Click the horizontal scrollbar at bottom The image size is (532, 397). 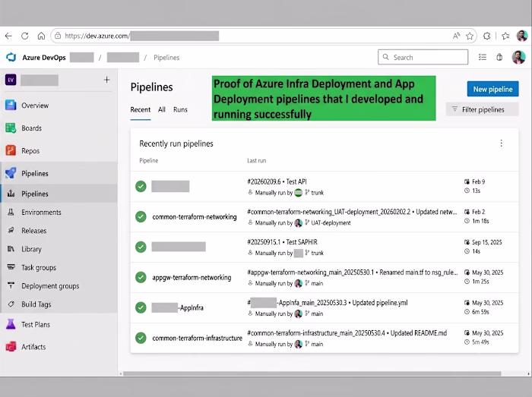(312, 373)
